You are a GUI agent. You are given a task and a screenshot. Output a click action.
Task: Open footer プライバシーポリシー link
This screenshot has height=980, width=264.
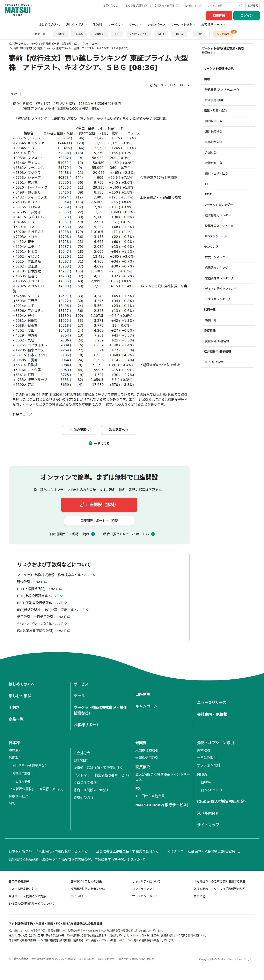146,896
